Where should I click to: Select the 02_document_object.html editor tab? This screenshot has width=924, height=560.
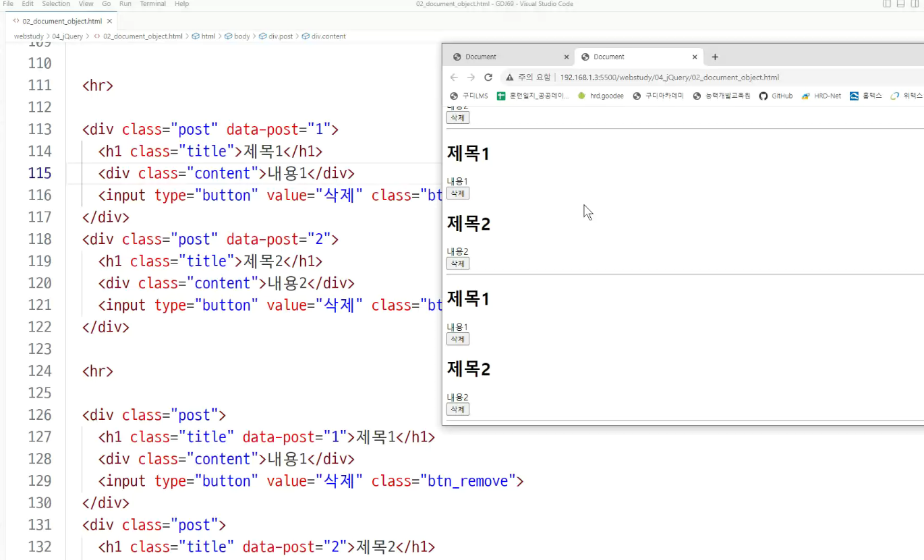(x=62, y=21)
